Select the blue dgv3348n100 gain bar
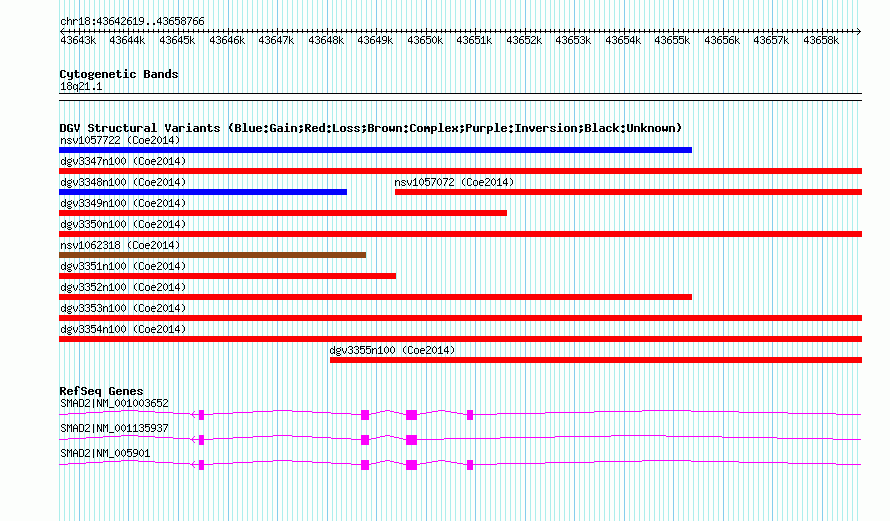This screenshot has width=890, height=521. tap(203, 192)
